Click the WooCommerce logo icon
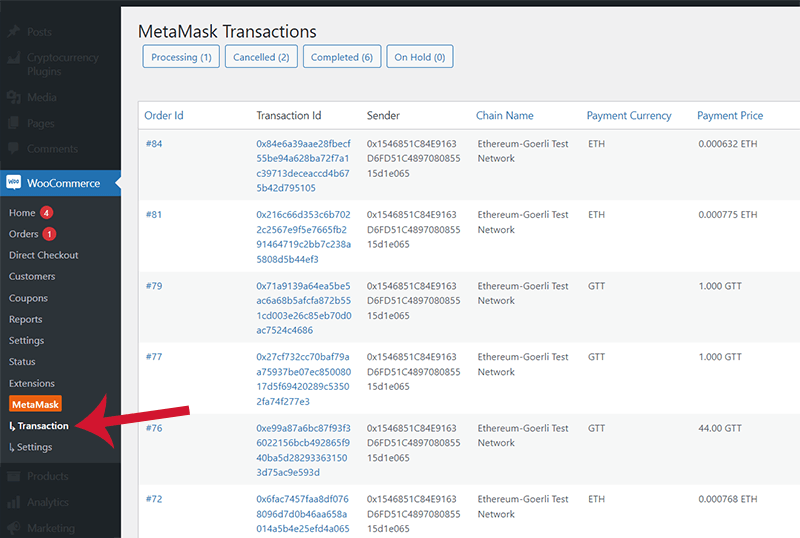This screenshot has width=800, height=538. pyautogui.click(x=14, y=183)
